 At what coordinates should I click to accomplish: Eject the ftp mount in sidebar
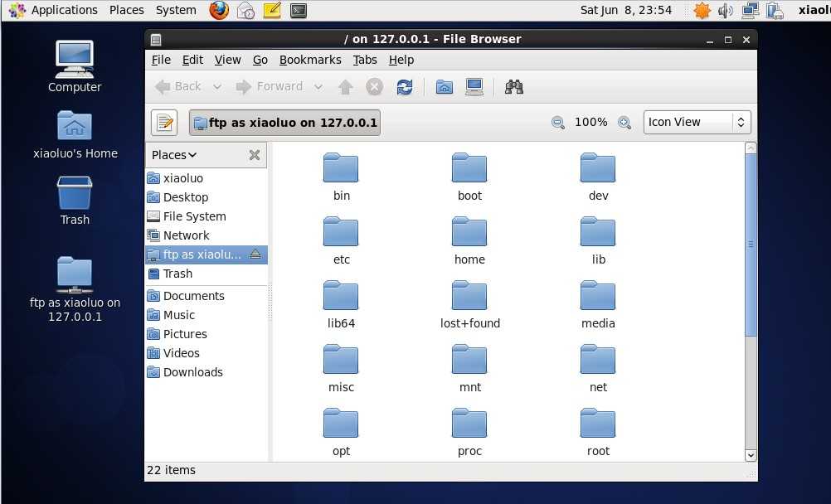pos(255,254)
